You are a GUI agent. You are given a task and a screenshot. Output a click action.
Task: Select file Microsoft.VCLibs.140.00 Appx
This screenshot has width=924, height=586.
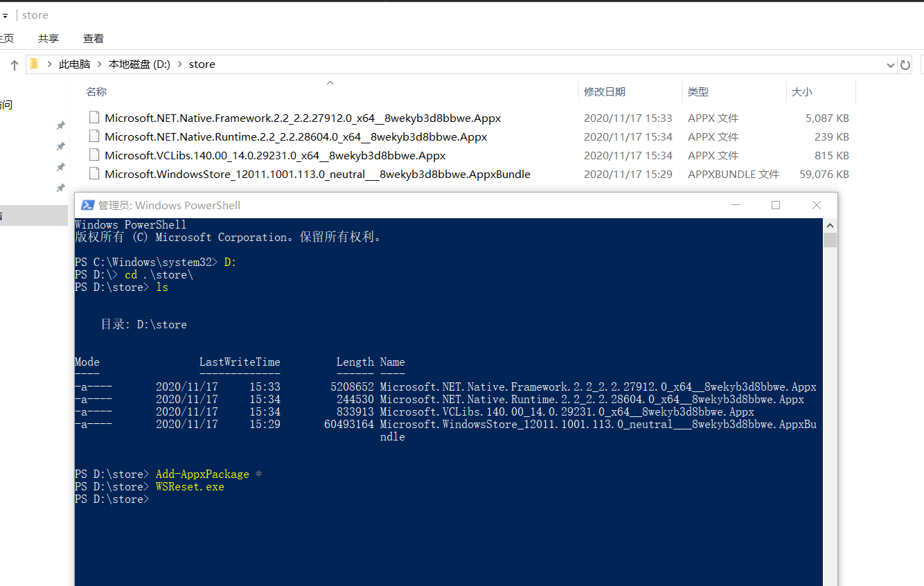tap(275, 155)
